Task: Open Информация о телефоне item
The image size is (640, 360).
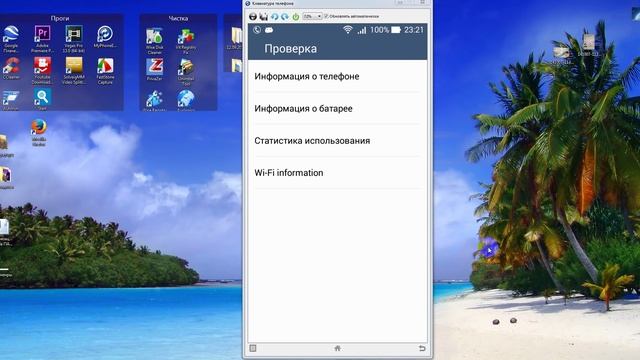Action: (x=337, y=76)
